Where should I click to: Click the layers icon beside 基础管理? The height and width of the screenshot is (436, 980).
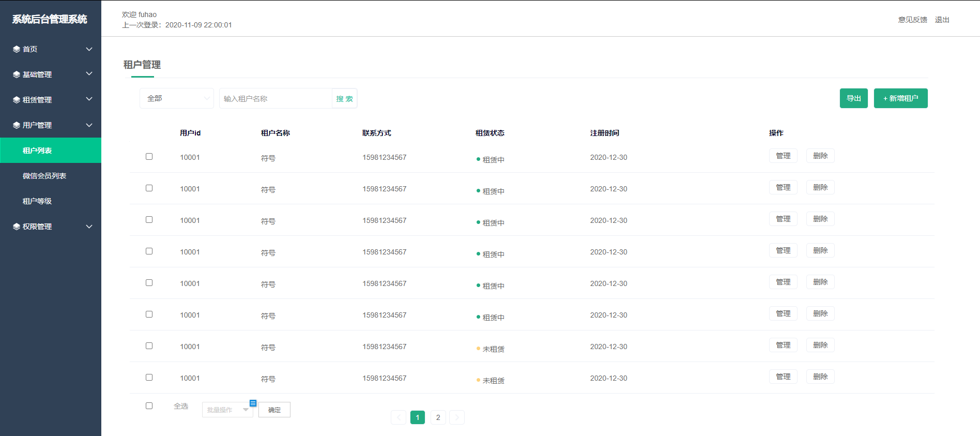(17, 74)
